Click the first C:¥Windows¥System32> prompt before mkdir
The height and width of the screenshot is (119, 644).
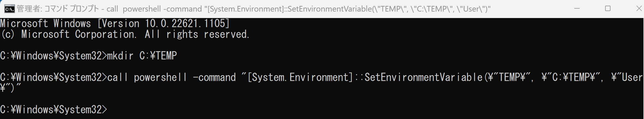54,56
